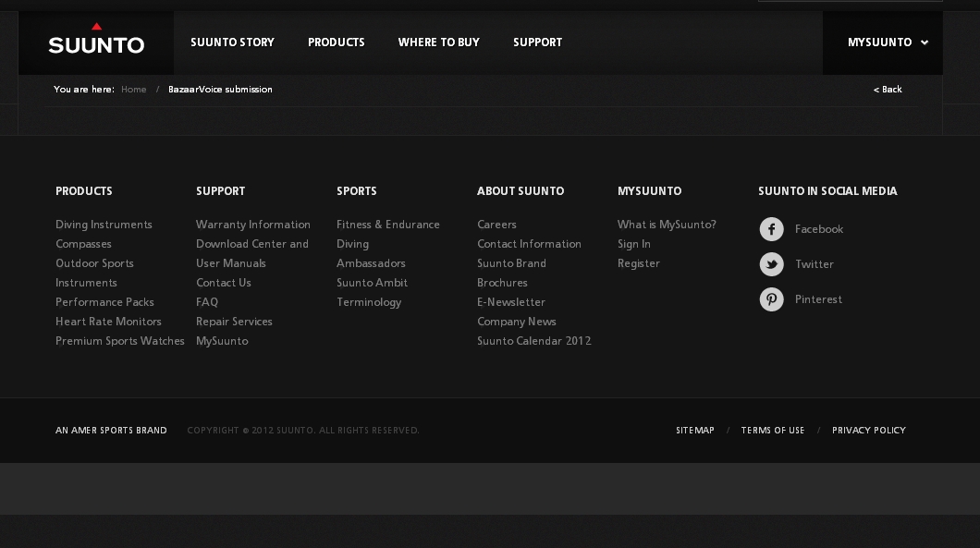The image size is (980, 548).
Task: Open Warranty Information link
Action: tap(253, 225)
